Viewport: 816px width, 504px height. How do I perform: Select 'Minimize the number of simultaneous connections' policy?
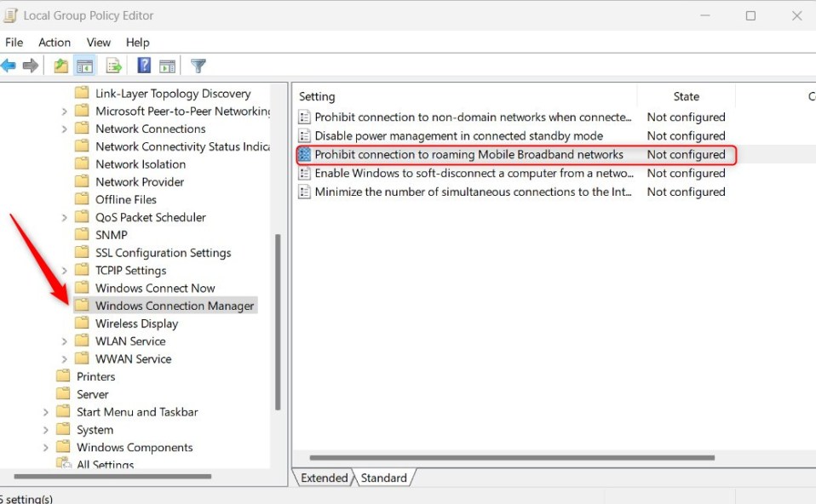pyautogui.click(x=473, y=192)
